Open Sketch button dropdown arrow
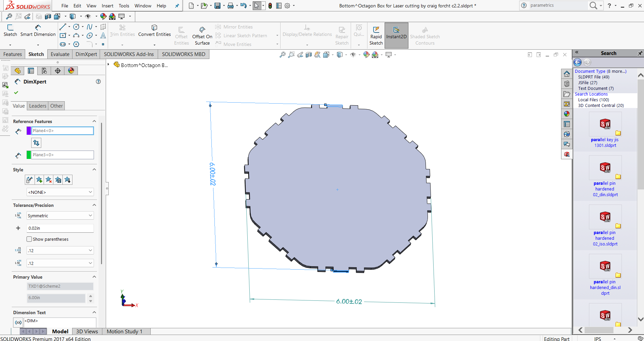 coord(10,45)
